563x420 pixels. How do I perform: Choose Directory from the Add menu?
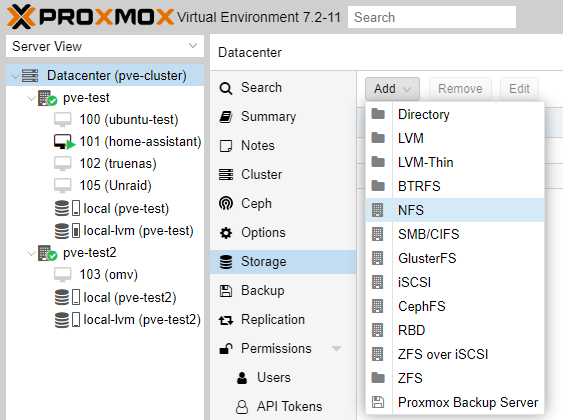[455, 114]
